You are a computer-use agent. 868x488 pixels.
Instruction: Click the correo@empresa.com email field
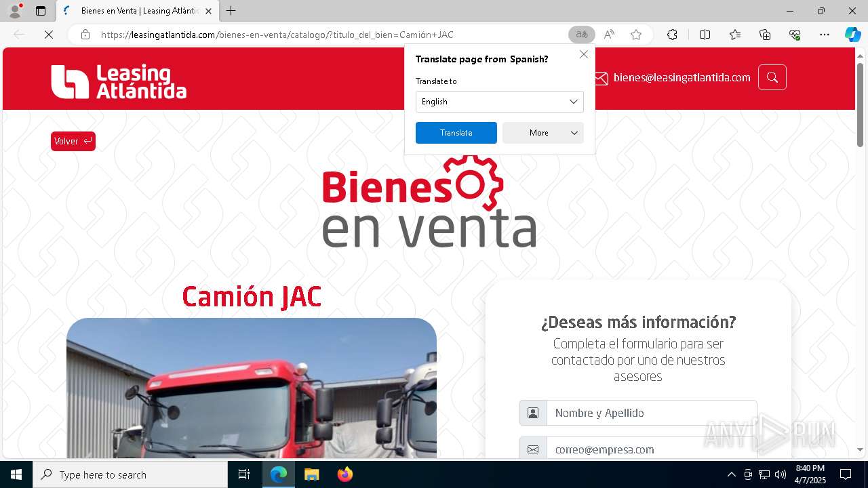[x=652, y=449]
